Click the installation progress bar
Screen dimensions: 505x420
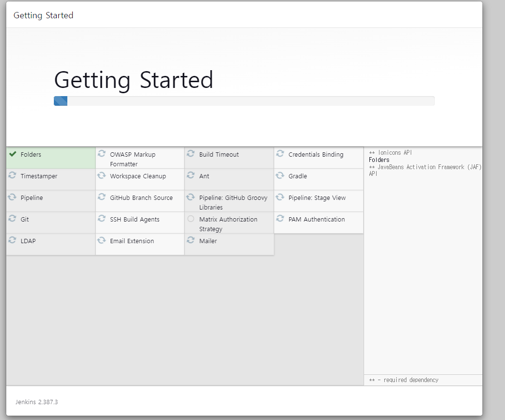(244, 101)
